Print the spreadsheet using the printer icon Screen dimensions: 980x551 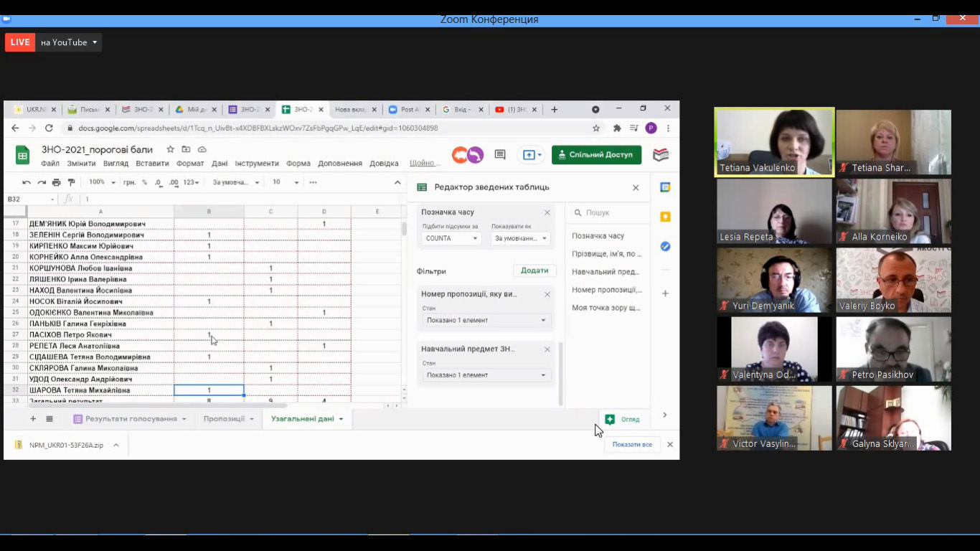point(57,182)
